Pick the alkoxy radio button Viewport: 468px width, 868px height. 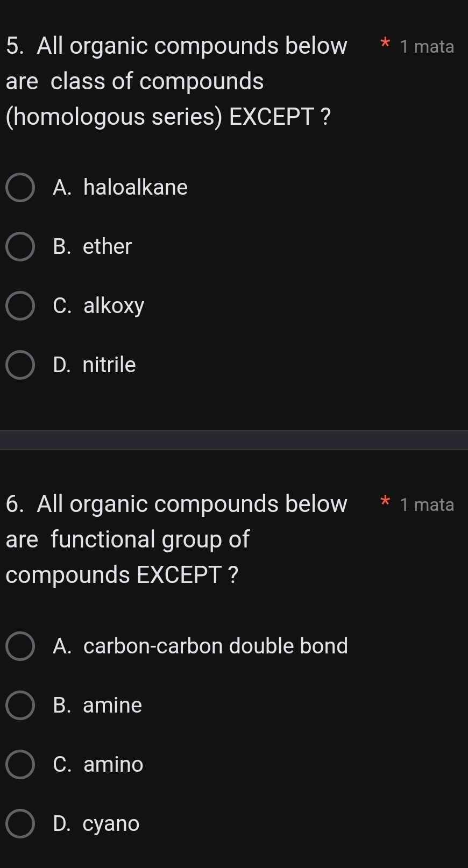tap(20, 306)
